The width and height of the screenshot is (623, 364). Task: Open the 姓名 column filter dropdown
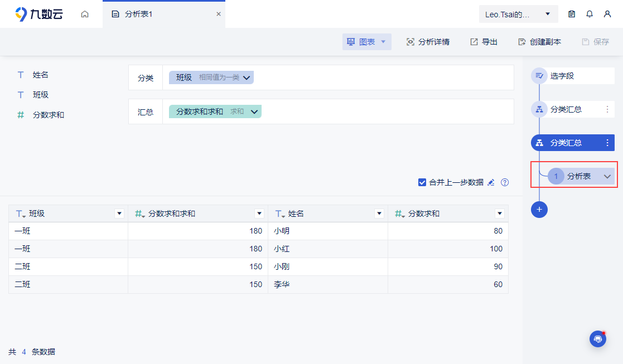[379, 213]
